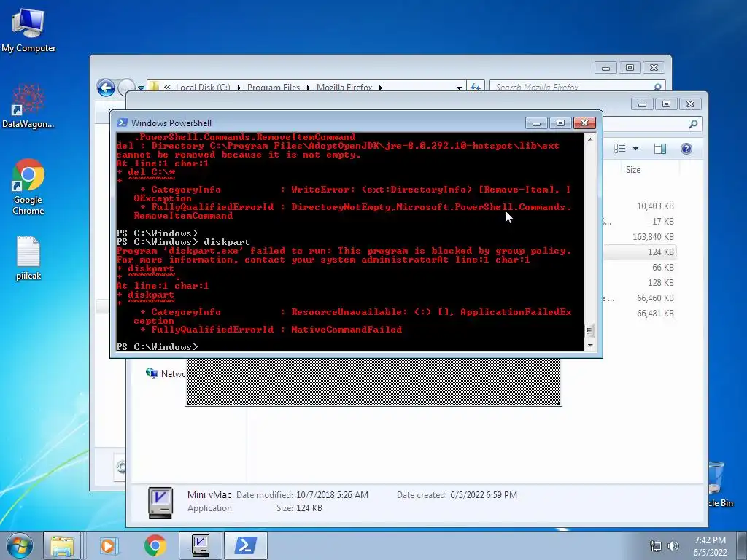
Task: Click the Mini vMac emulator screen
Action: [373, 381]
